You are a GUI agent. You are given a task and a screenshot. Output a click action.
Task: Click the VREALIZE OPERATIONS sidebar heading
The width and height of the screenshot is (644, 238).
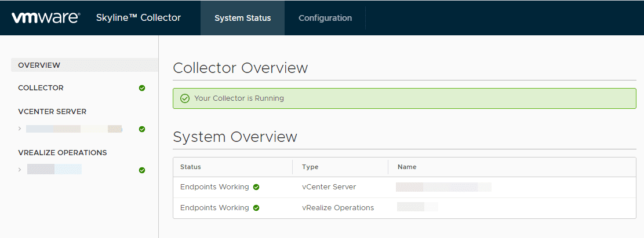point(62,153)
